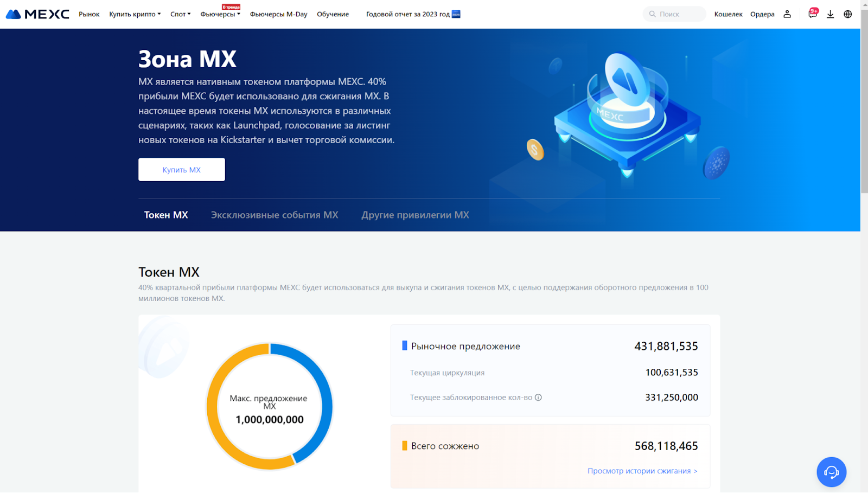Viewport: 868px width, 493px height.
Task: Click the search magnifier icon
Action: (x=653, y=14)
